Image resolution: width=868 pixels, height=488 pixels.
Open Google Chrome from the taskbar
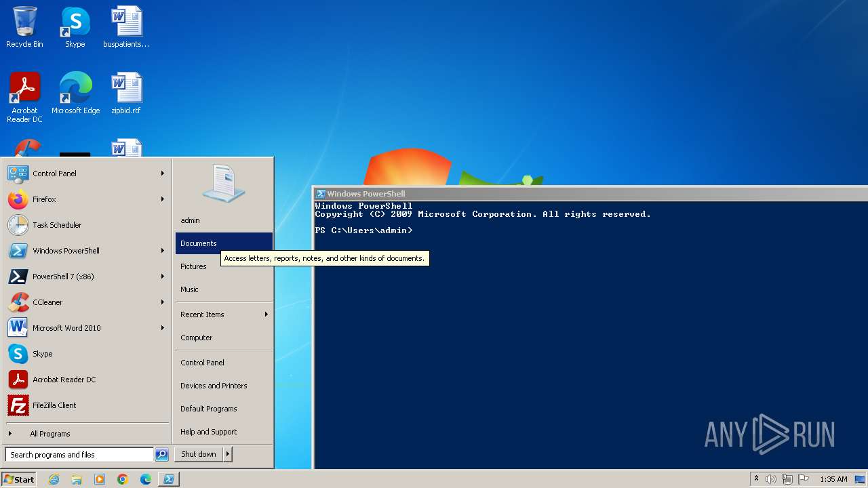click(x=123, y=479)
